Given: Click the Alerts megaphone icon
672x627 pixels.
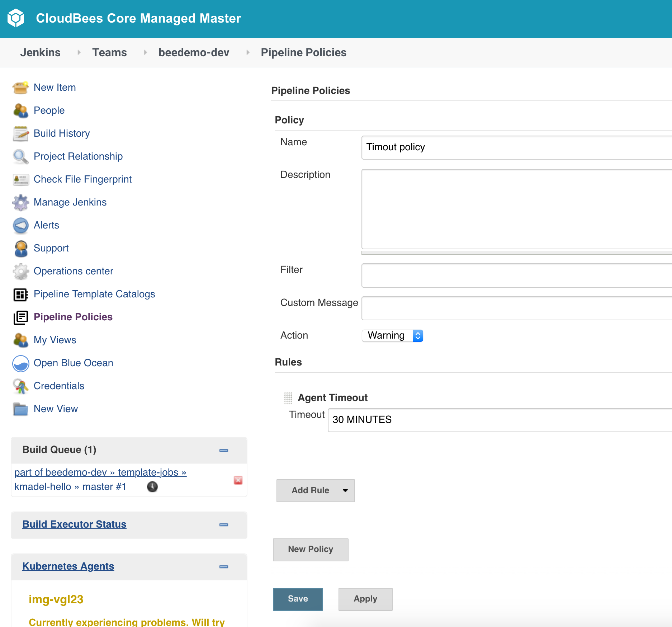Looking at the screenshot, I should (x=20, y=225).
